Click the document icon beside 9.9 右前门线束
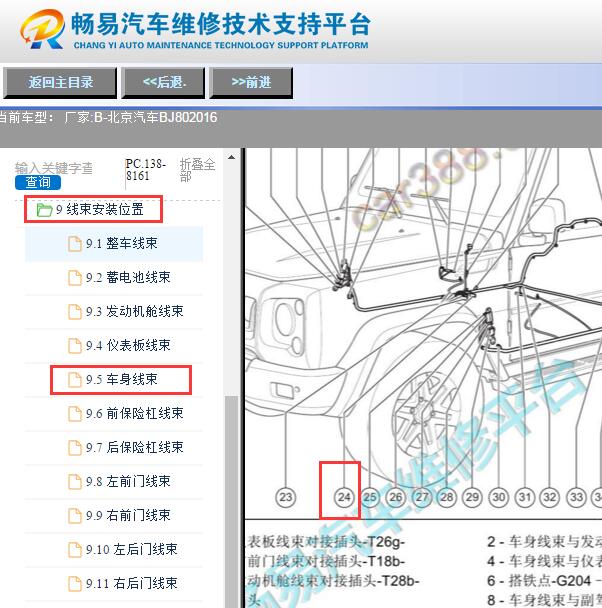The width and height of the screenshot is (602, 608). [x=74, y=516]
